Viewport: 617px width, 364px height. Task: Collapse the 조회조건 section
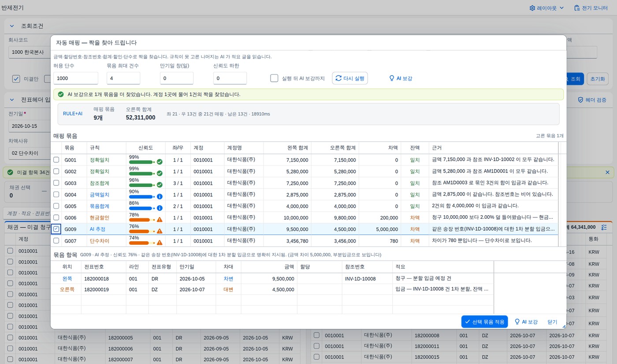(x=11, y=26)
